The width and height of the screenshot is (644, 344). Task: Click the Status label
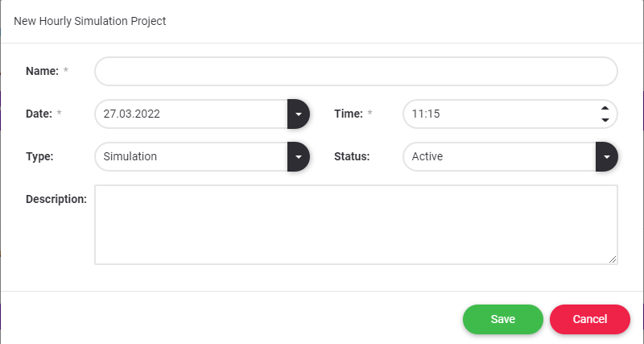pos(352,156)
